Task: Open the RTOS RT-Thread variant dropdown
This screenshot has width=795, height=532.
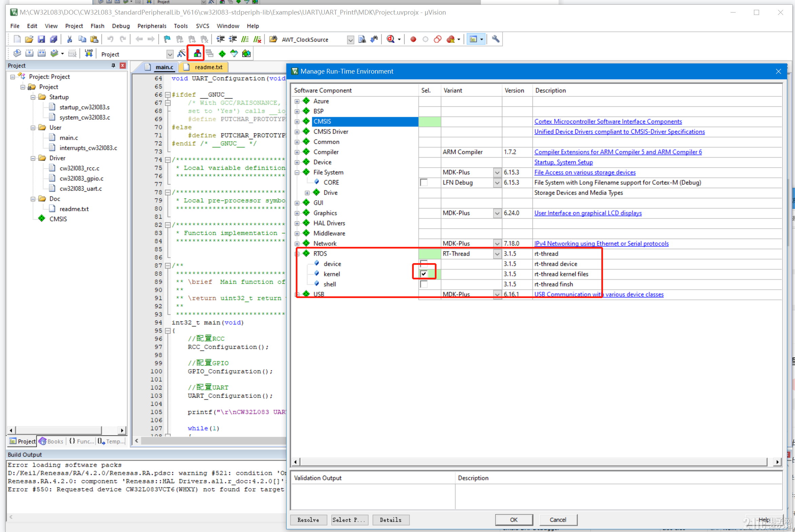Action: (497, 254)
